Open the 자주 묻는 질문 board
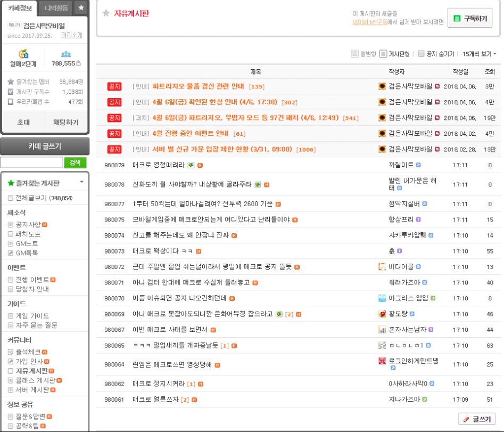Image resolution: width=504 pixels, height=432 pixels. [36, 325]
